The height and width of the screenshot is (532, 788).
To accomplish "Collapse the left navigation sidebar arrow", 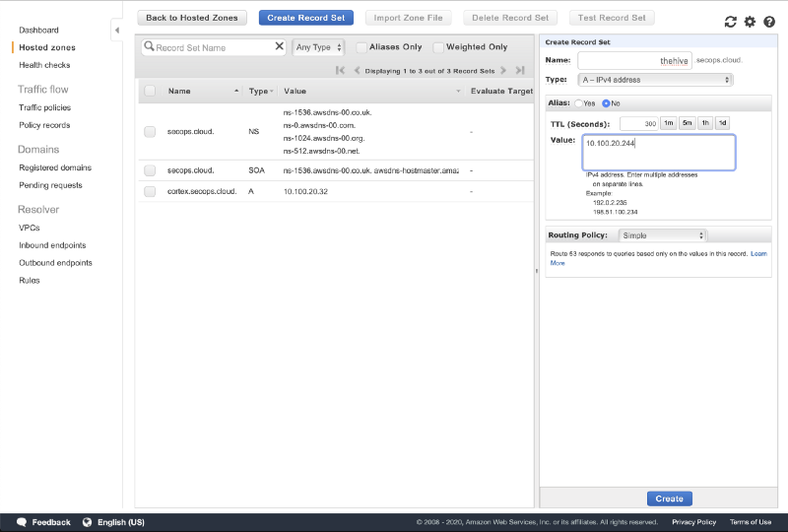I will (x=117, y=31).
